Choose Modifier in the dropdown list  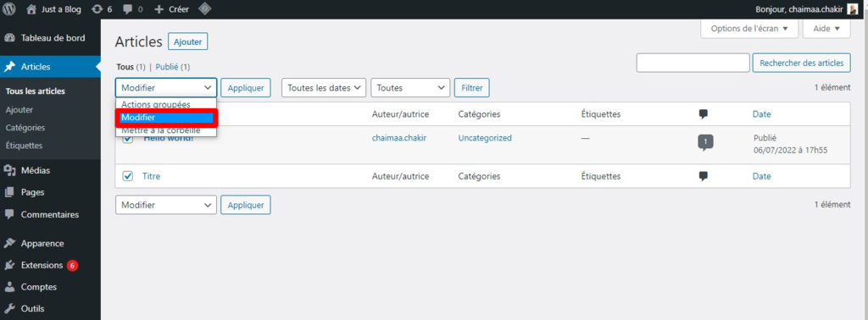pos(165,118)
